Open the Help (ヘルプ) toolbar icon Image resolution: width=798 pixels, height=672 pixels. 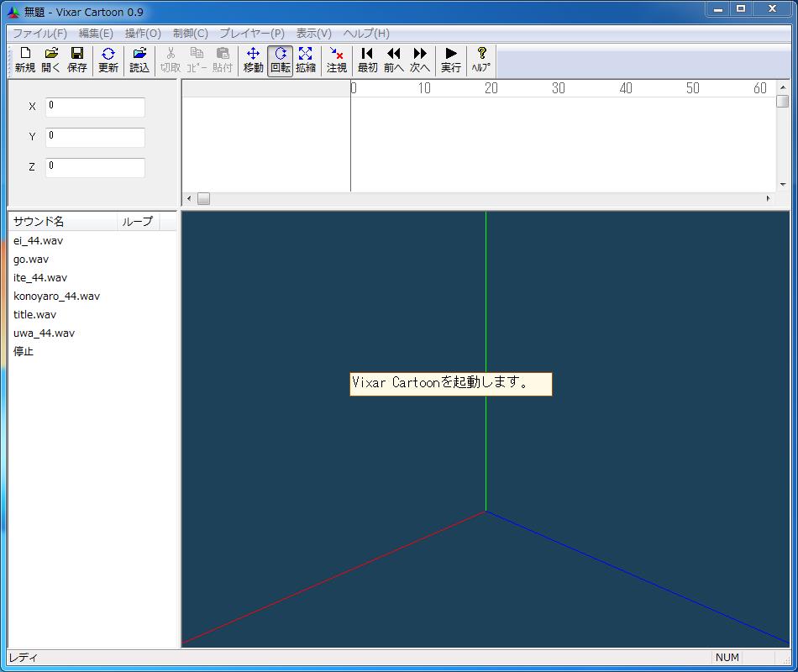point(481,60)
